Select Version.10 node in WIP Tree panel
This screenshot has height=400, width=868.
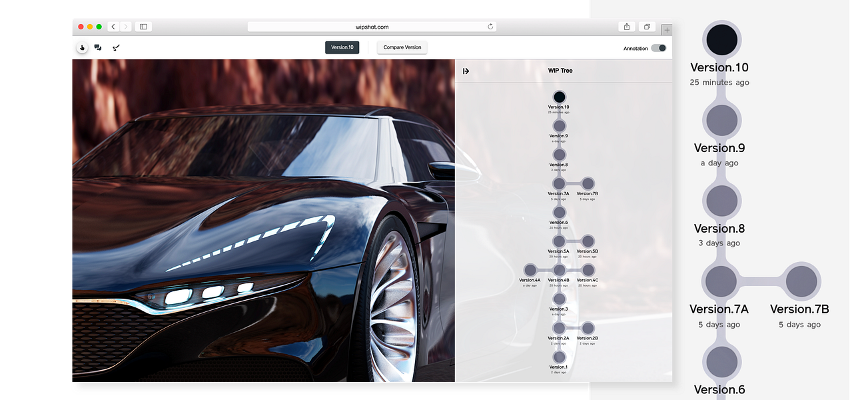tap(559, 97)
